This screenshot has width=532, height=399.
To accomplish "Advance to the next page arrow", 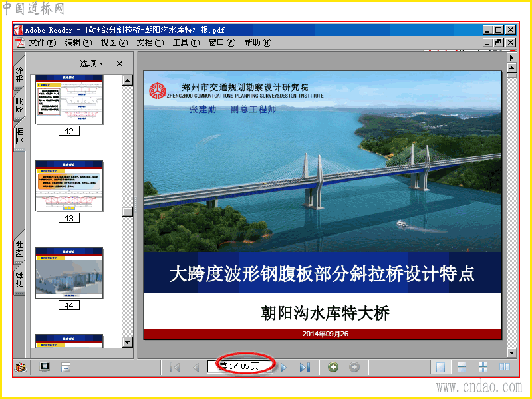I will (x=283, y=367).
